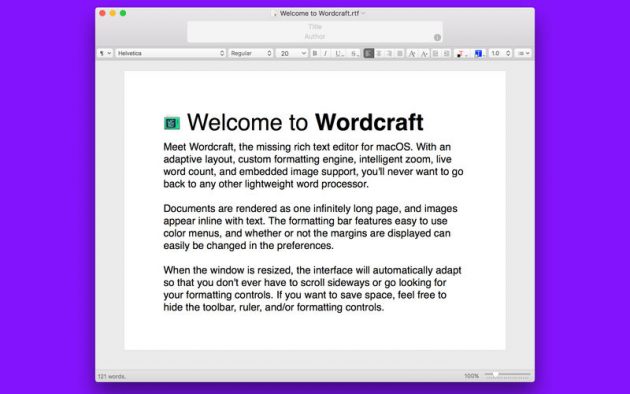
Task: Click the 100% zoom label
Action: 472,376
